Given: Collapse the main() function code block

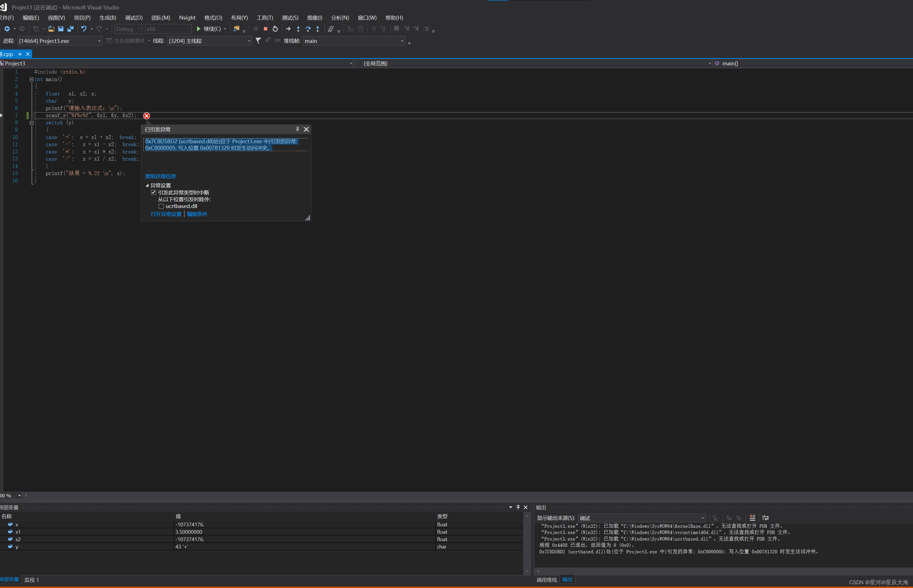Looking at the screenshot, I should 32,79.
